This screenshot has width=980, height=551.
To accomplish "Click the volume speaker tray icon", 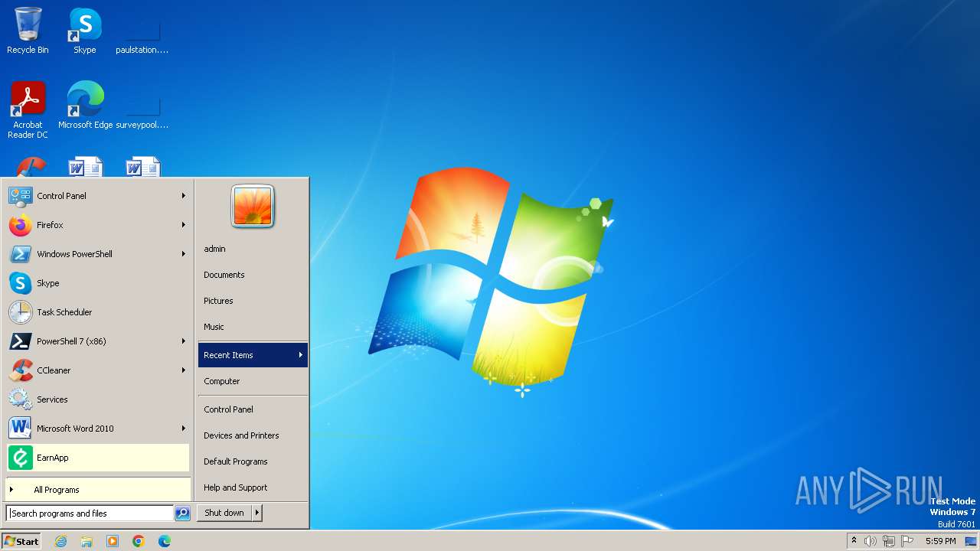I will pos(871,541).
